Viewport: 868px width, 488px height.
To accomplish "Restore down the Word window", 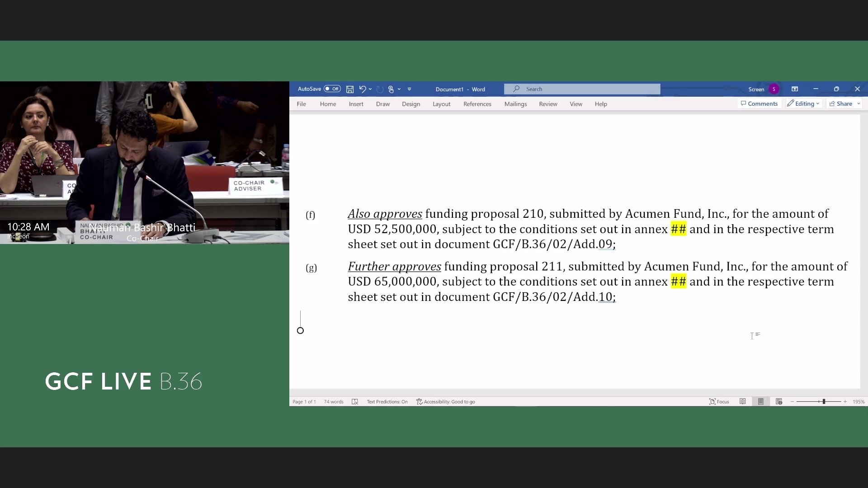I will 836,89.
